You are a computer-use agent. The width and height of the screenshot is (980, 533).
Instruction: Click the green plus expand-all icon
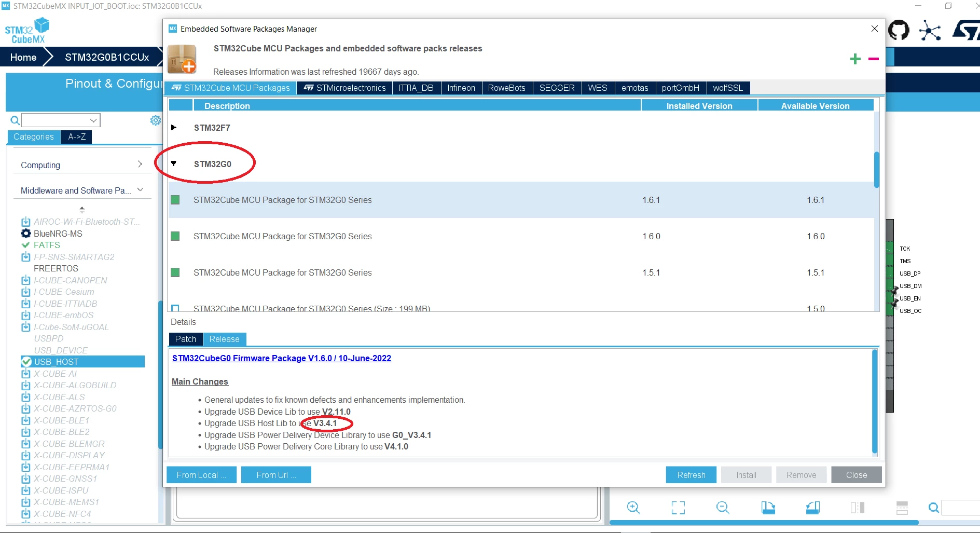(x=855, y=59)
